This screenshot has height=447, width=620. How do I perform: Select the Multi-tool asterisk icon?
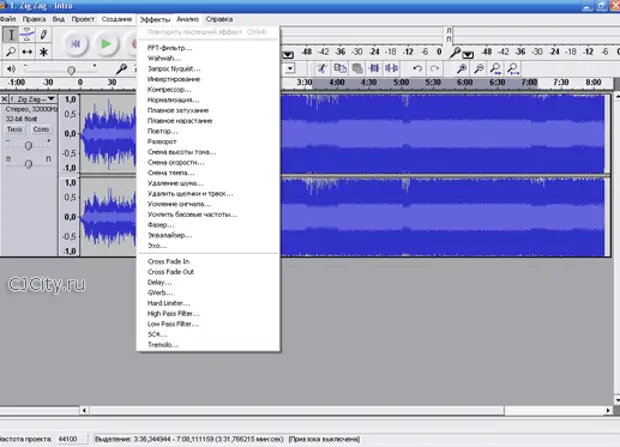pos(44,52)
